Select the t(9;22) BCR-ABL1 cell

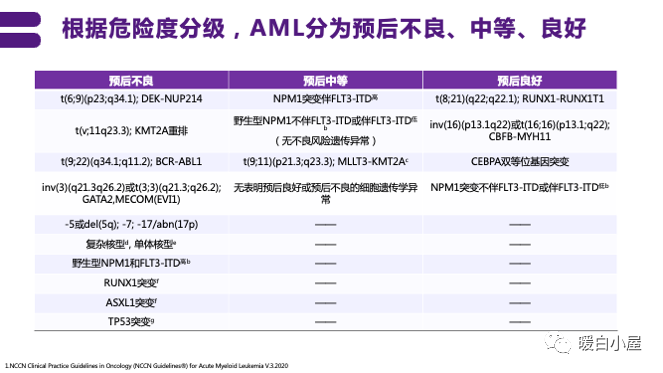click(131, 162)
